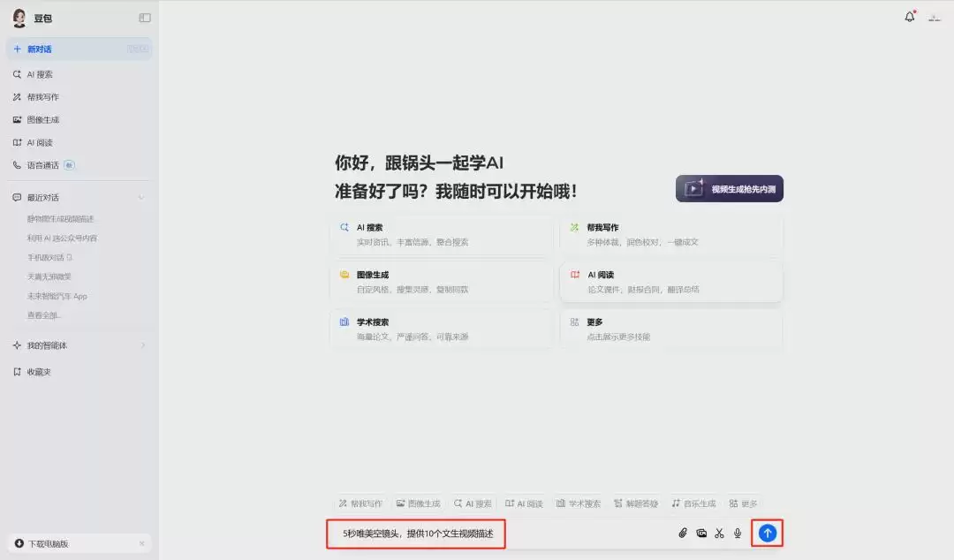The image size is (954, 560).
Task: Open 图像生成 in the left sidebar
Action: [79, 120]
